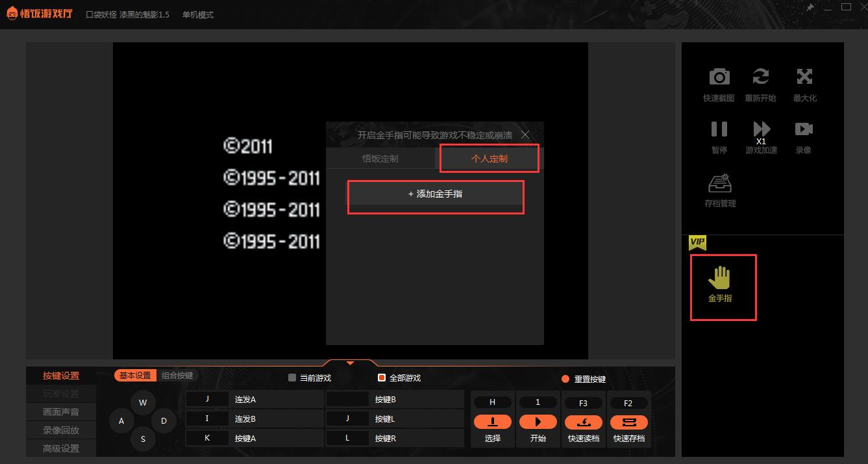Click 重置按键 to reset keys
The image size is (868, 464).
pyautogui.click(x=584, y=379)
